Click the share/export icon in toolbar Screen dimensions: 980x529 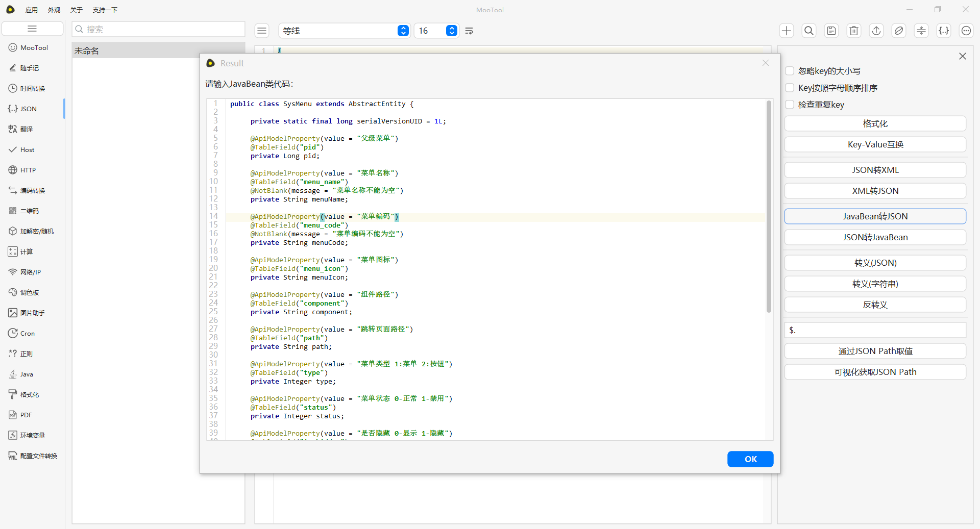coord(876,31)
